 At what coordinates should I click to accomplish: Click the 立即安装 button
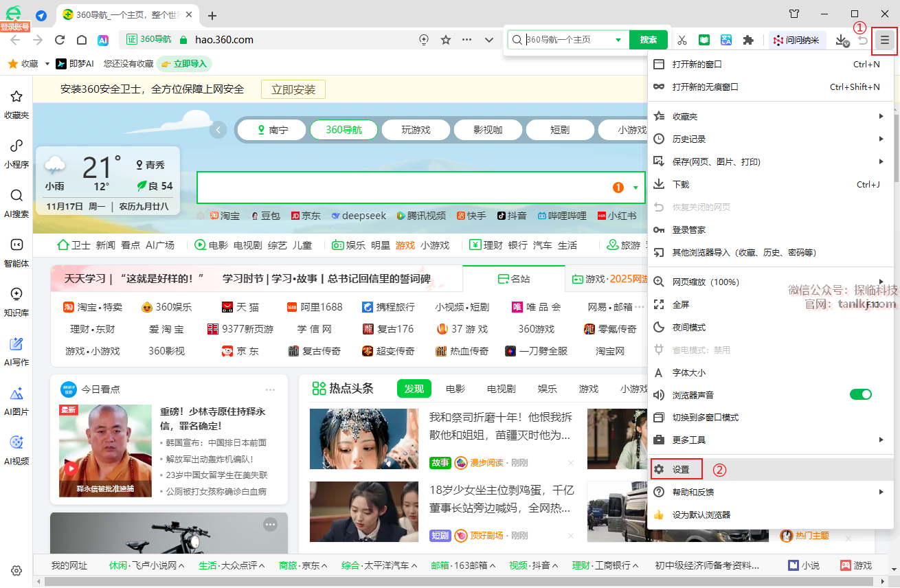tap(293, 89)
